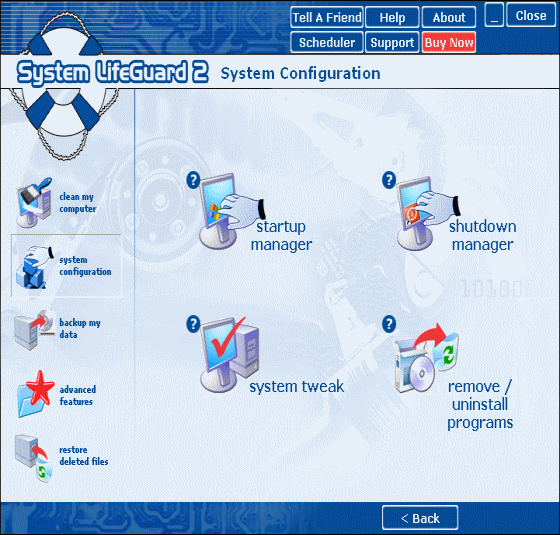
Task: Open the About button
Action: tap(449, 17)
